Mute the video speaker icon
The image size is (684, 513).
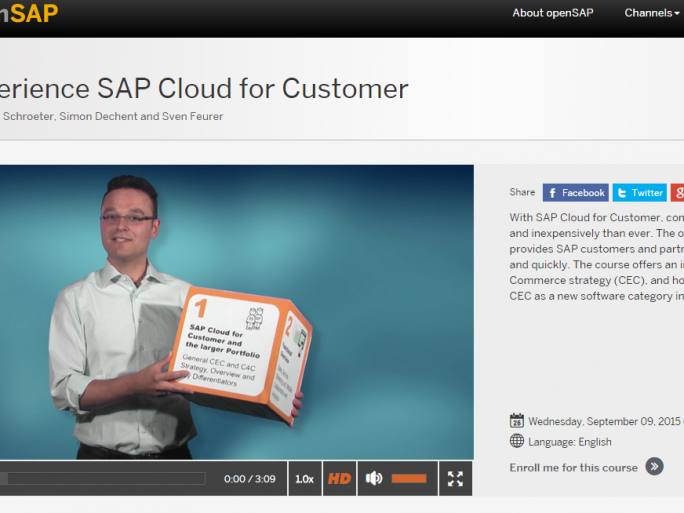[x=374, y=479]
